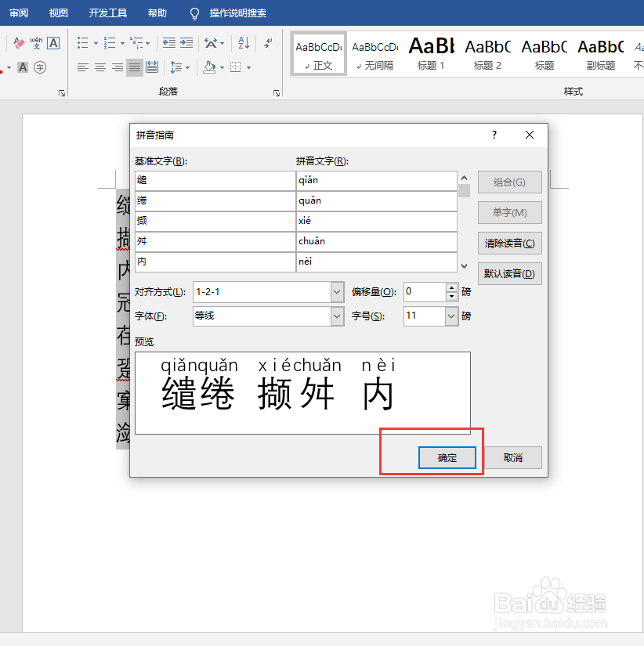Select the enclose characters circle icon

tap(40, 68)
